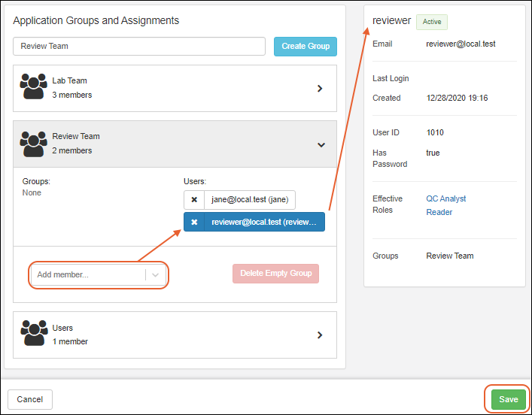Collapse the Review Team group chevron
Viewport: 532px width, 415px height.
(x=321, y=144)
